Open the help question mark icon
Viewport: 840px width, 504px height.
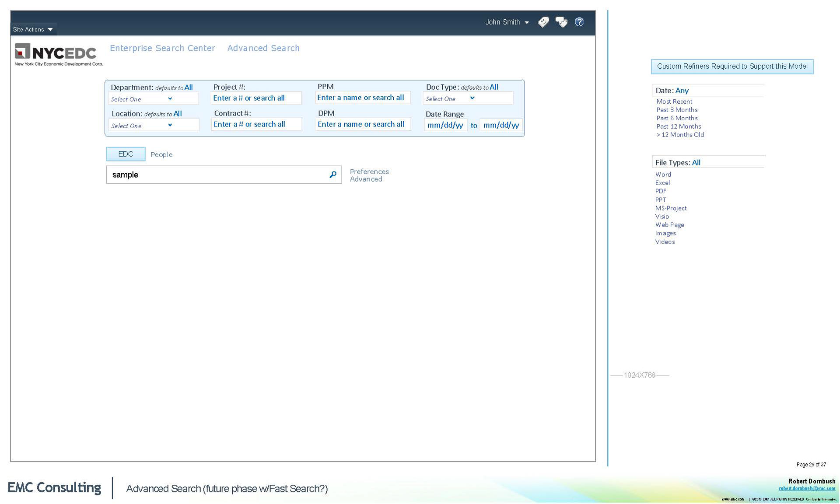pos(579,22)
